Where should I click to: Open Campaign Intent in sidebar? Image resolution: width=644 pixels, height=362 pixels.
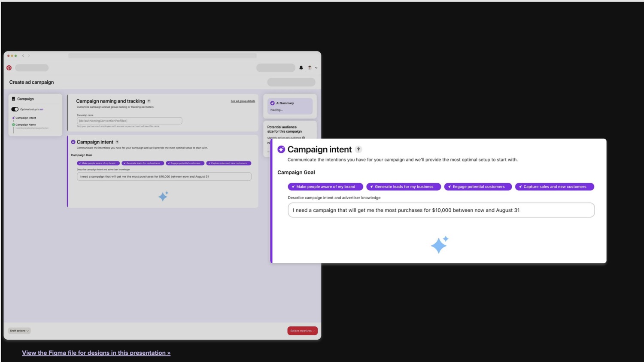pyautogui.click(x=26, y=118)
